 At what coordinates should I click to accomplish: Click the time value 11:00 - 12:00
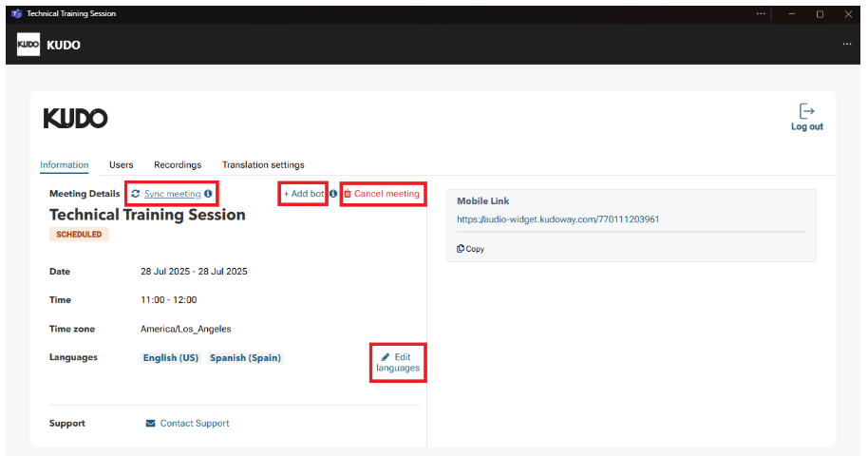coord(169,300)
